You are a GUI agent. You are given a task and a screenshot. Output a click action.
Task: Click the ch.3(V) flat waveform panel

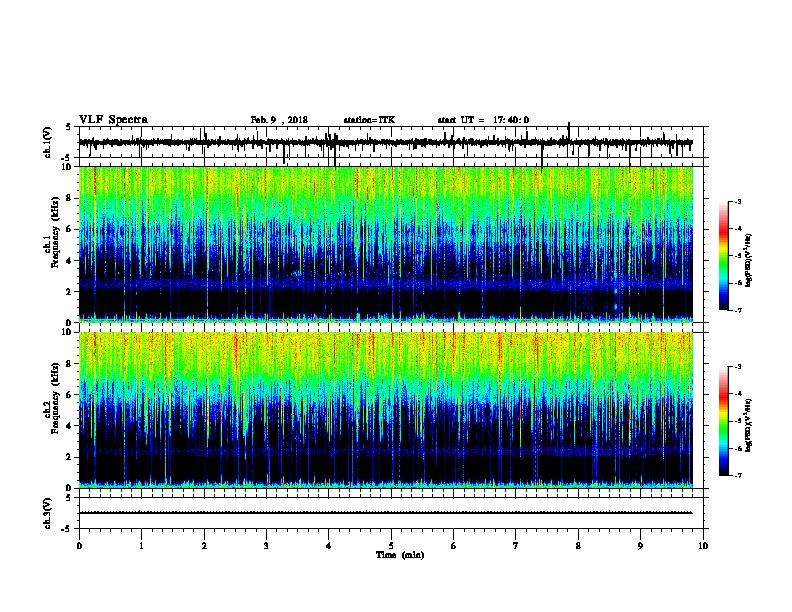[x=393, y=513]
